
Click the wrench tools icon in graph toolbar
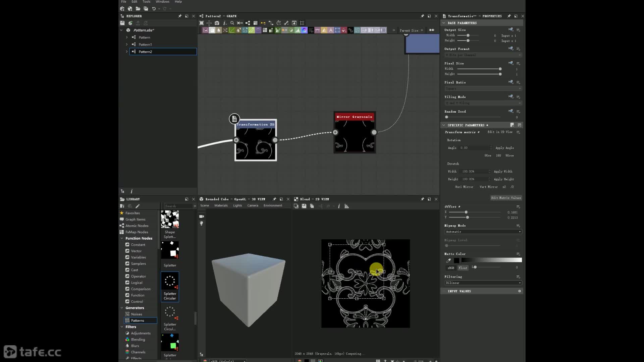(286, 23)
